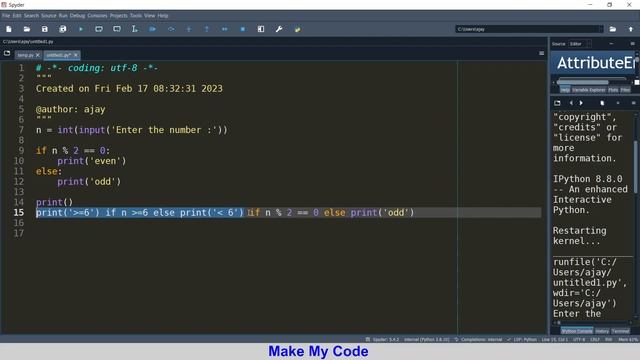Open the working directory path dropdown

(x=600, y=29)
